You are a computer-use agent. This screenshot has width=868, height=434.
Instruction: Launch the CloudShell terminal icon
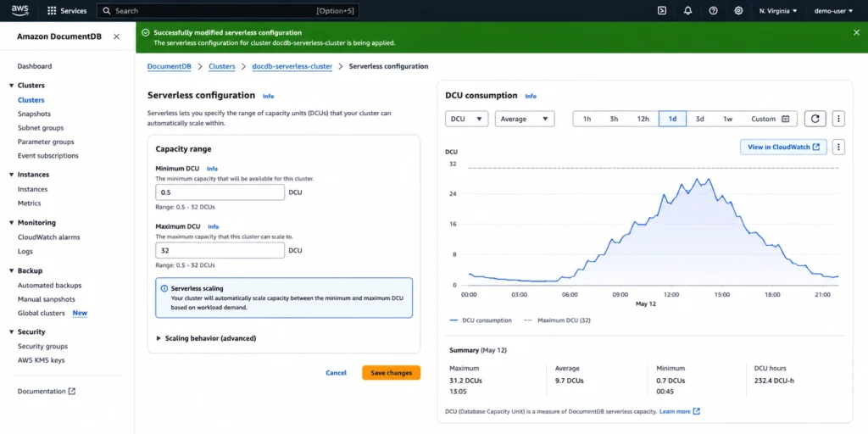661,10
